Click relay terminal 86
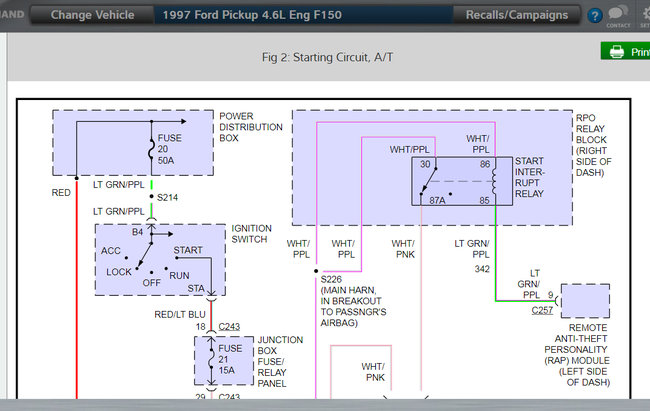Viewport: 650px width, 411px height. tap(485, 164)
